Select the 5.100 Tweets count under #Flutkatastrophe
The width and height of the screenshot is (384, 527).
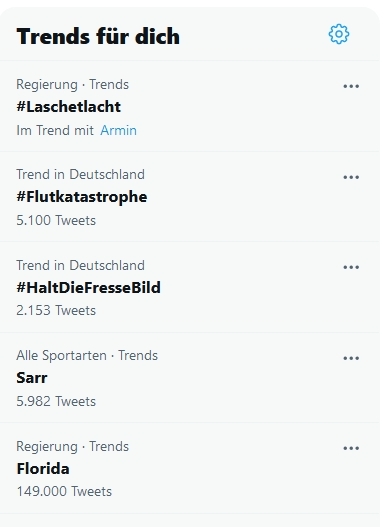56,220
